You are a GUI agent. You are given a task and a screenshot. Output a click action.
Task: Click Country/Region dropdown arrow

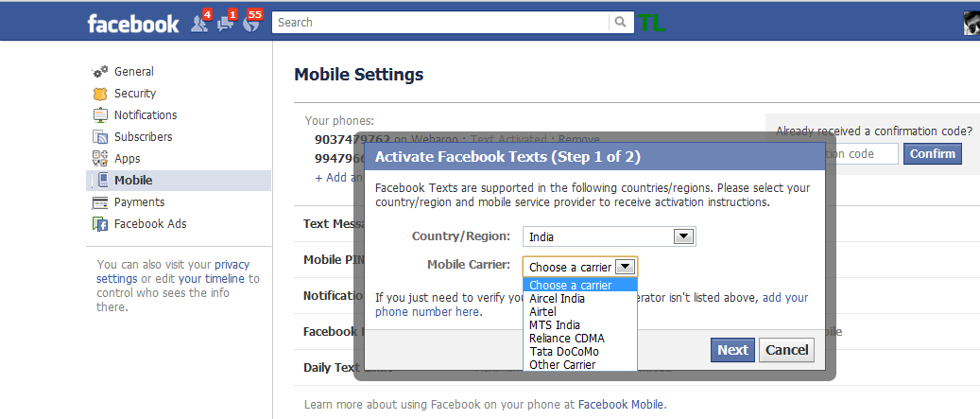684,237
